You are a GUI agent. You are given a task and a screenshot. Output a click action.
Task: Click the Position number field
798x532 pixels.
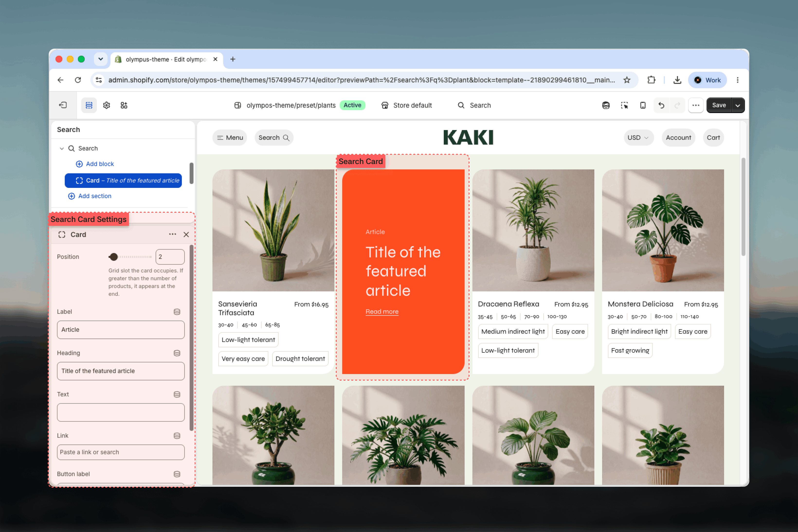click(170, 257)
